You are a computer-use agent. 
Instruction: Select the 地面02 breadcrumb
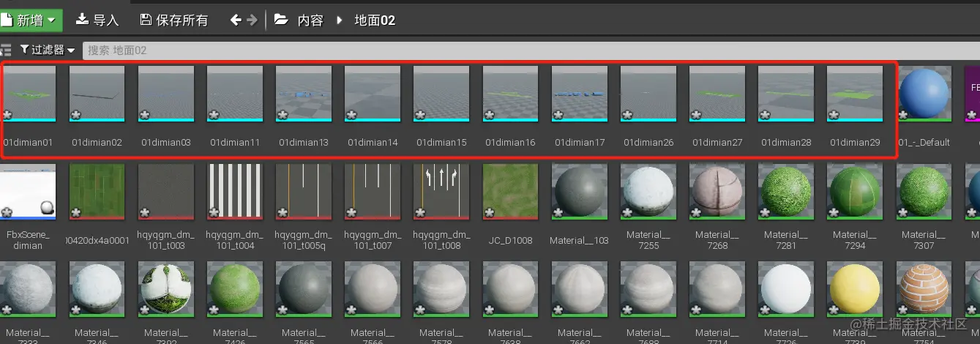(375, 20)
